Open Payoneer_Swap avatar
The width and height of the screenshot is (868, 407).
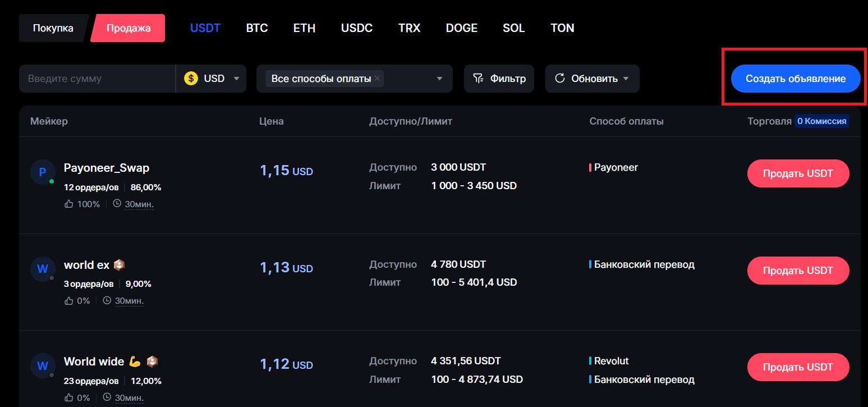coord(42,172)
